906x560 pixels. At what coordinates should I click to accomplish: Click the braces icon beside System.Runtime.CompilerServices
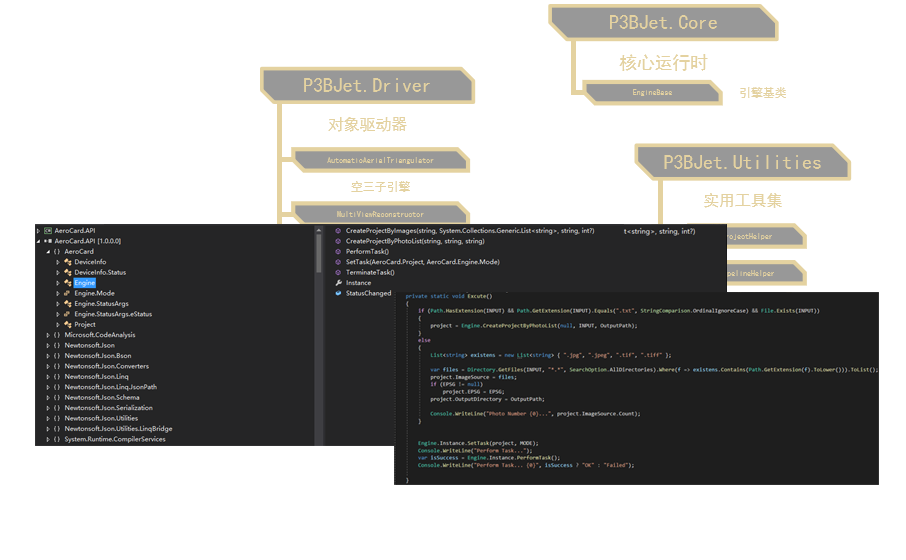[x=57, y=439]
